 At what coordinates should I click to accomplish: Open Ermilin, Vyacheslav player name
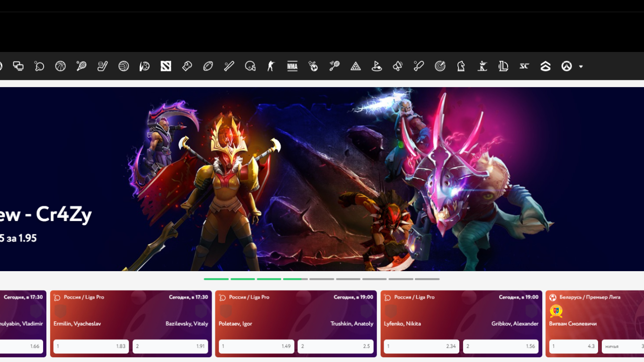pyautogui.click(x=77, y=324)
